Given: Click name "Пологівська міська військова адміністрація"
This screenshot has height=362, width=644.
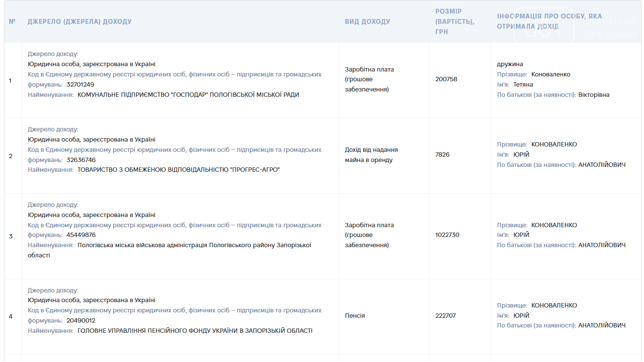Looking at the screenshot, I should pyautogui.click(x=142, y=245).
